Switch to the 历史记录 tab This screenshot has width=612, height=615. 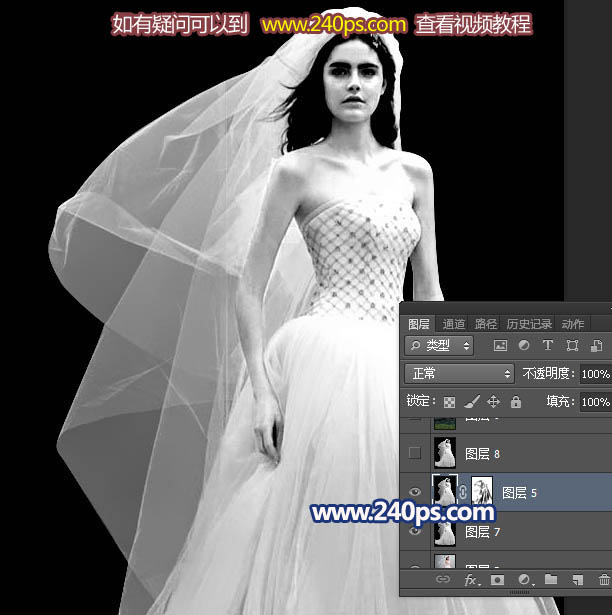coord(529,324)
